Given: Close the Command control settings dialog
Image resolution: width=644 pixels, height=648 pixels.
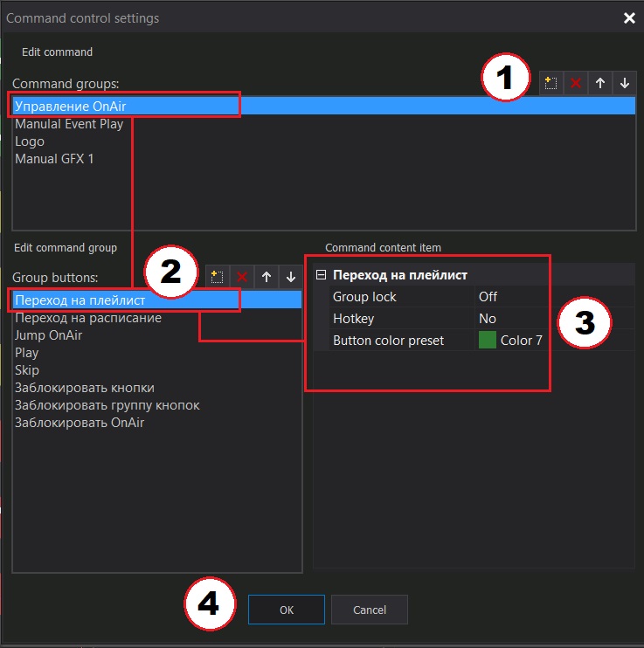Looking at the screenshot, I should [629, 17].
